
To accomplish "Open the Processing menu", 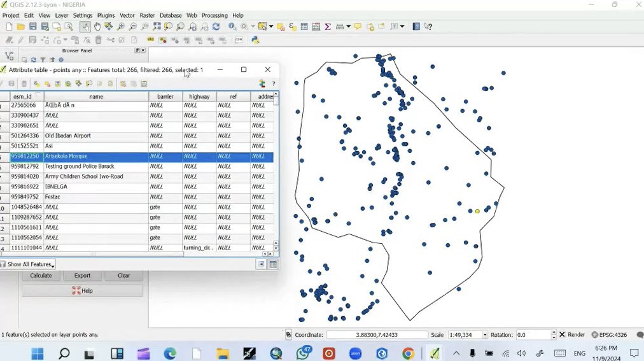I will pyautogui.click(x=214, y=15).
